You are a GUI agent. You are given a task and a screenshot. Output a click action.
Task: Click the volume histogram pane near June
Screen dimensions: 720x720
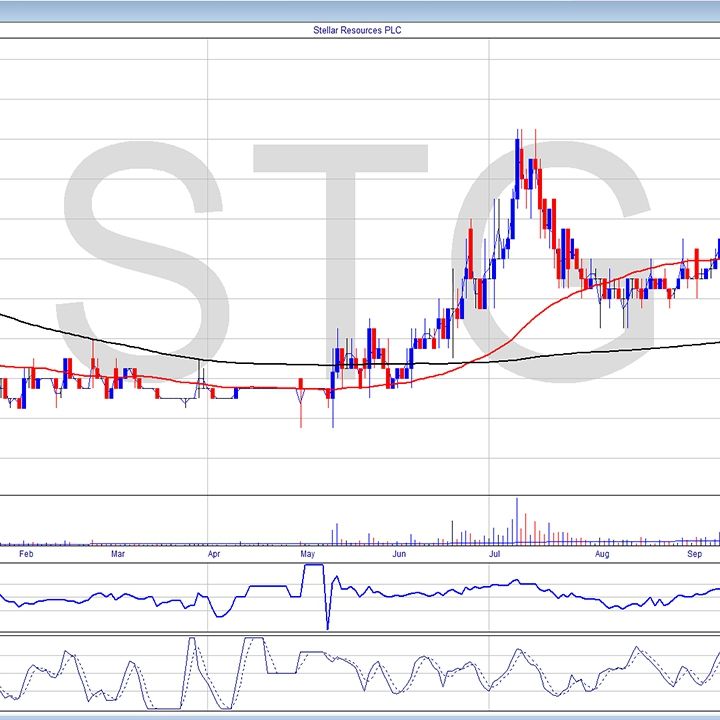[x=400, y=525]
